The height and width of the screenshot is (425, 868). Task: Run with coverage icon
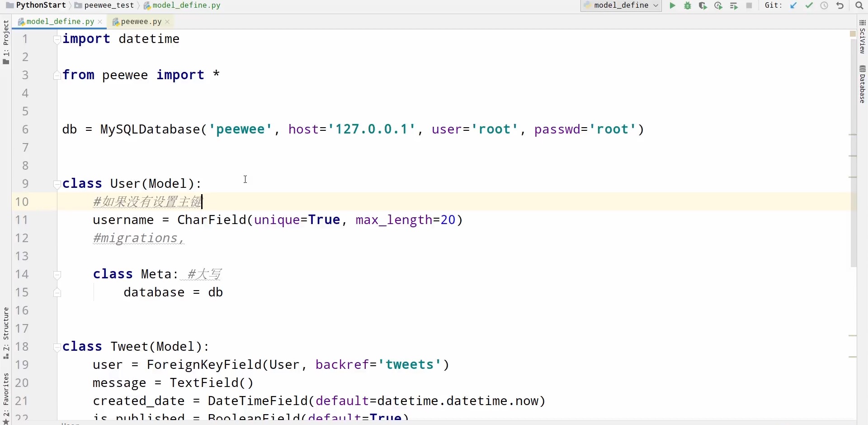pyautogui.click(x=703, y=6)
